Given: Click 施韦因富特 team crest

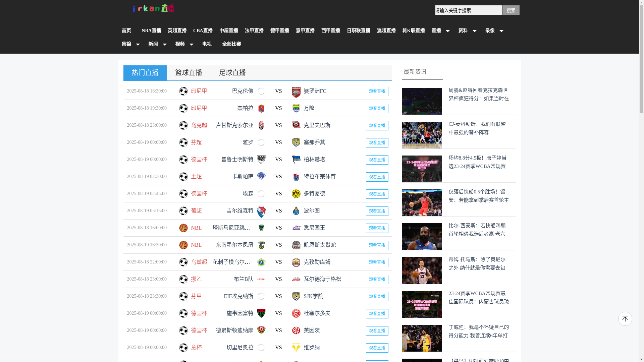Looking at the screenshot, I should click(261, 313).
